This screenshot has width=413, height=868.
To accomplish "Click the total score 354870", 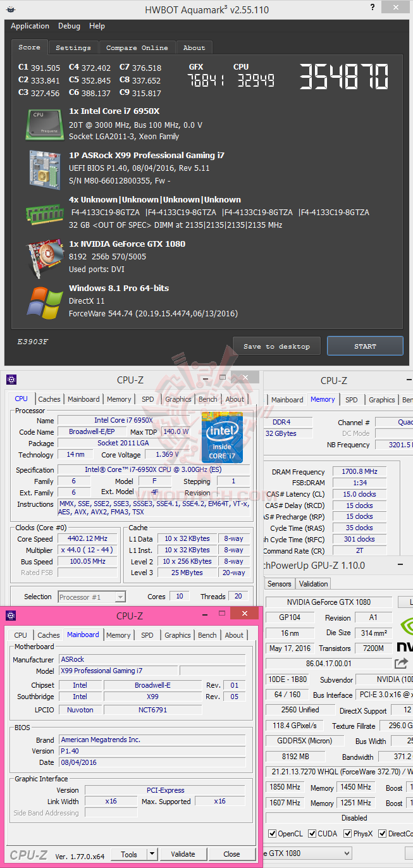I will point(343,77).
